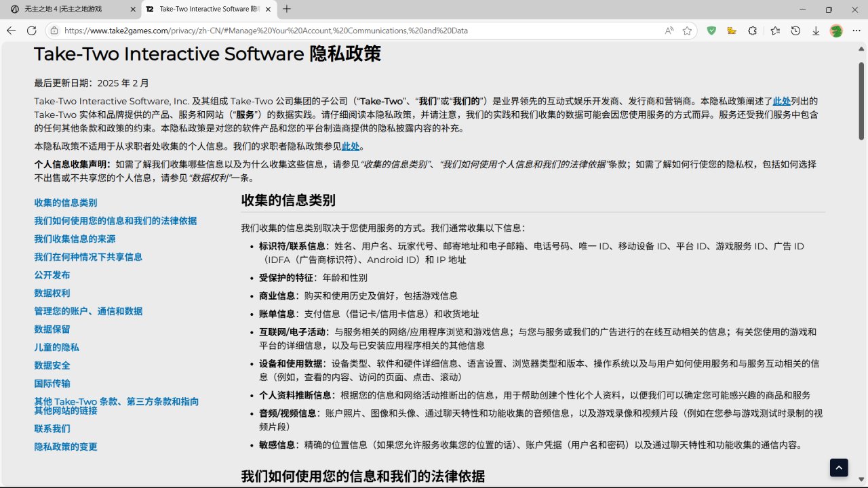Click the scrollbar down arrow
The height and width of the screenshot is (488, 868).
click(862, 481)
